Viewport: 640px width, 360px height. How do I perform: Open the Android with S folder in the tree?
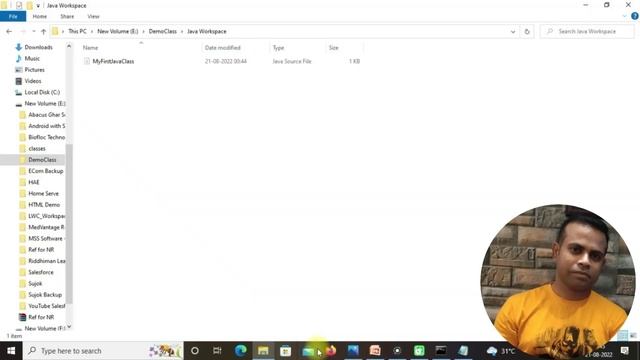(47, 126)
